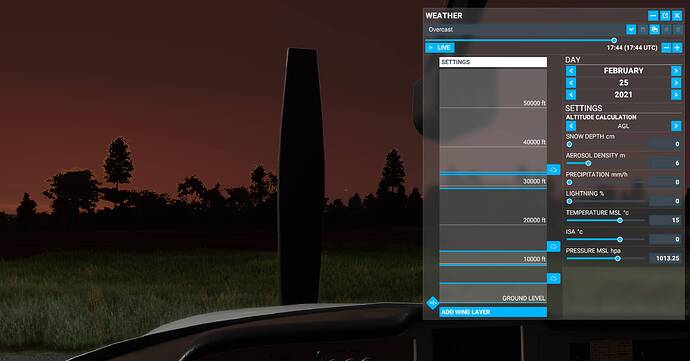Advance the year past 2021
This screenshot has width=690, height=361.
point(676,95)
